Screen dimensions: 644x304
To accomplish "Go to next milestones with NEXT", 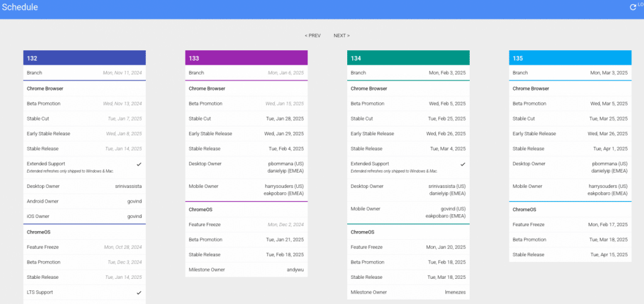I will (341, 36).
